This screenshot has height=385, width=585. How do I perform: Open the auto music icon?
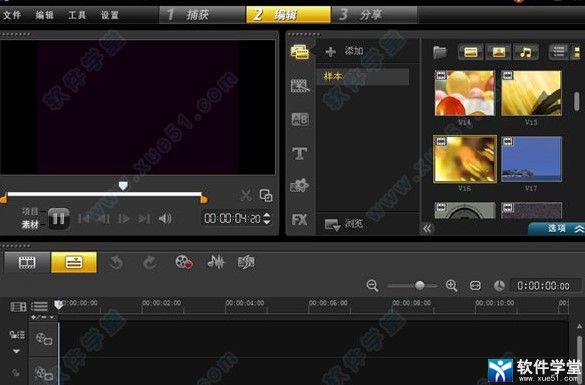point(246,262)
